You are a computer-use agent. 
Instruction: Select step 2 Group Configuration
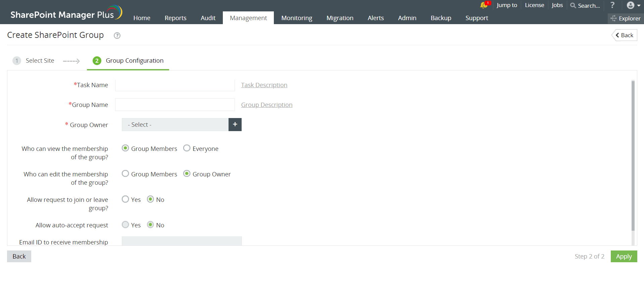coord(128,61)
